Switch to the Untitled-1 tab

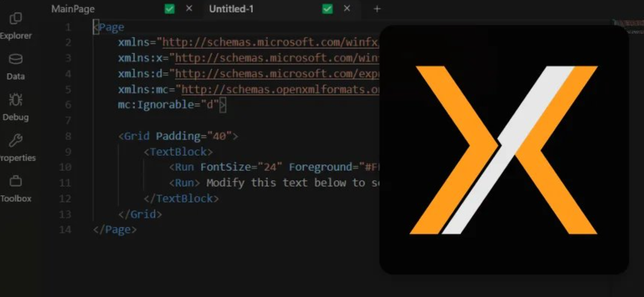231,9
